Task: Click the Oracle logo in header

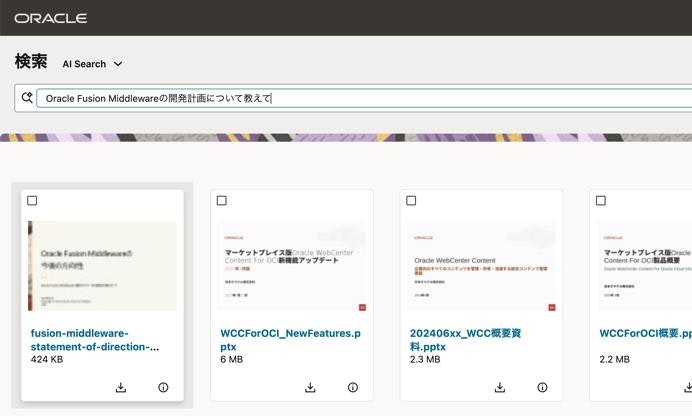Action: (50, 18)
